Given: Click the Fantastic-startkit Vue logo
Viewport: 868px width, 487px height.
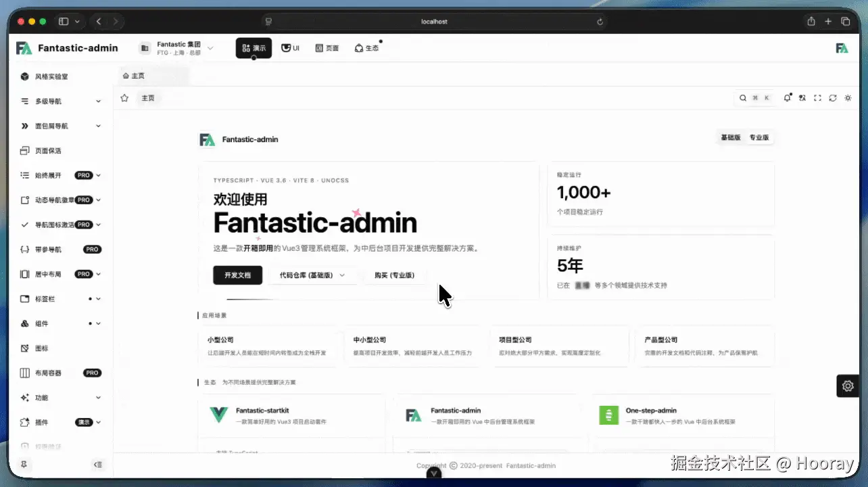Looking at the screenshot, I should point(219,415).
